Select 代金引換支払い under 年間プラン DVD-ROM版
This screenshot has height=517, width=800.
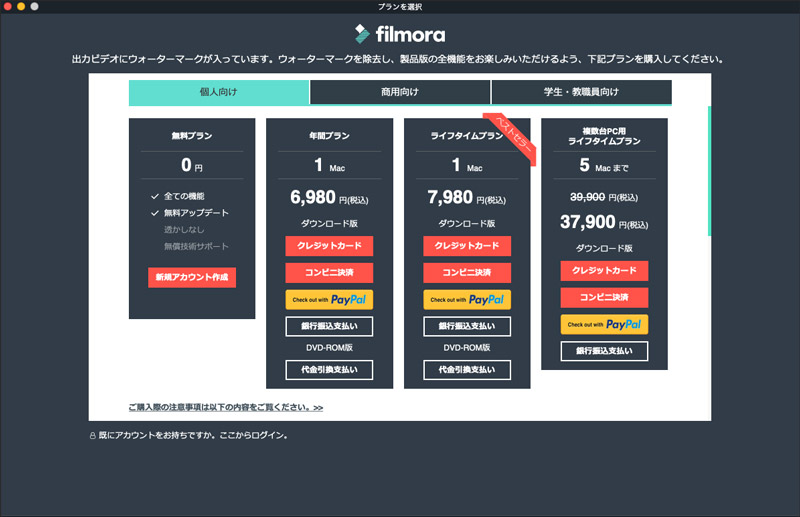coord(329,370)
